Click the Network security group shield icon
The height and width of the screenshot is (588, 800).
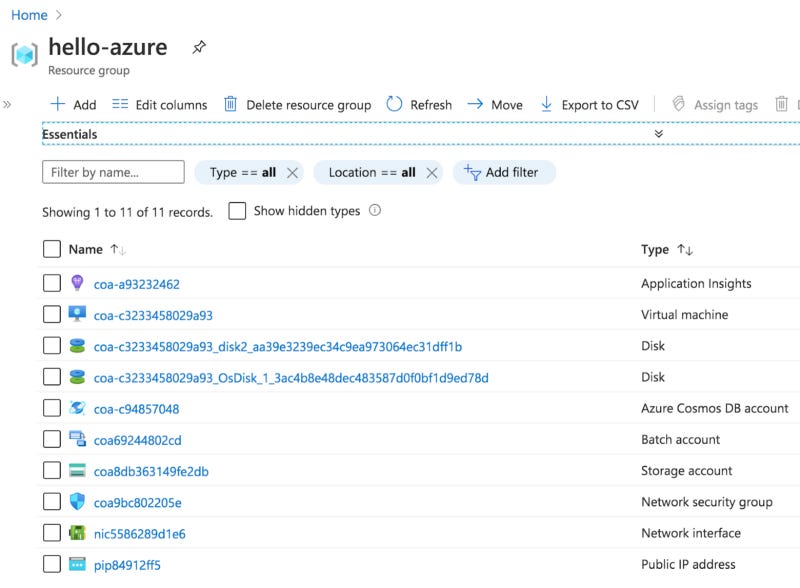coord(77,501)
